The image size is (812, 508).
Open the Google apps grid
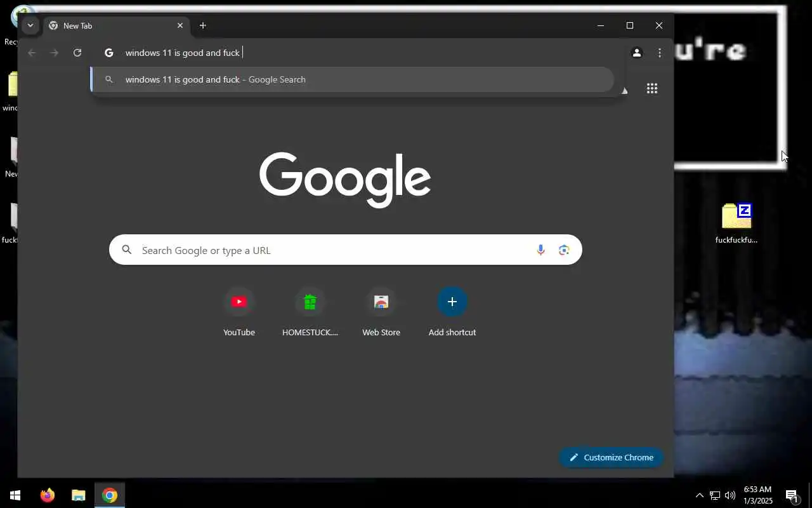click(x=652, y=88)
